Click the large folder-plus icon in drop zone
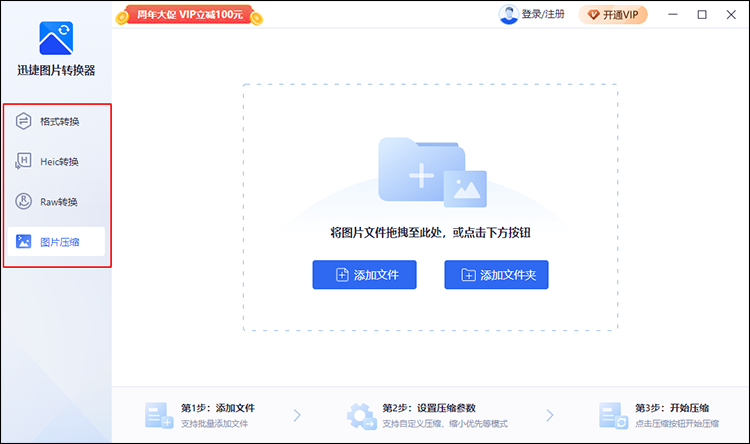 click(x=430, y=171)
